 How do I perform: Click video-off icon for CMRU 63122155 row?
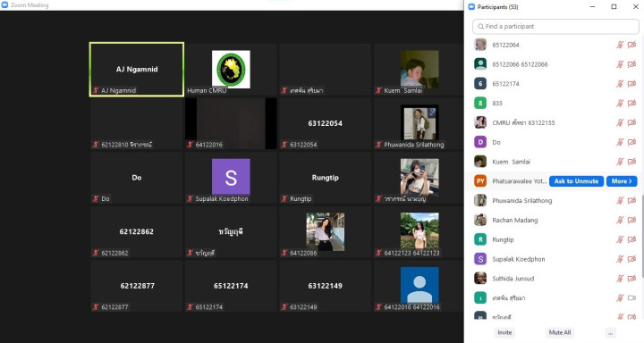tap(631, 122)
